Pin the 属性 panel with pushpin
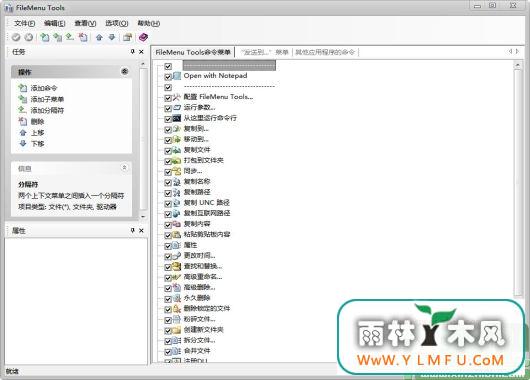Image resolution: width=530 pixels, height=380 pixels. [x=132, y=230]
